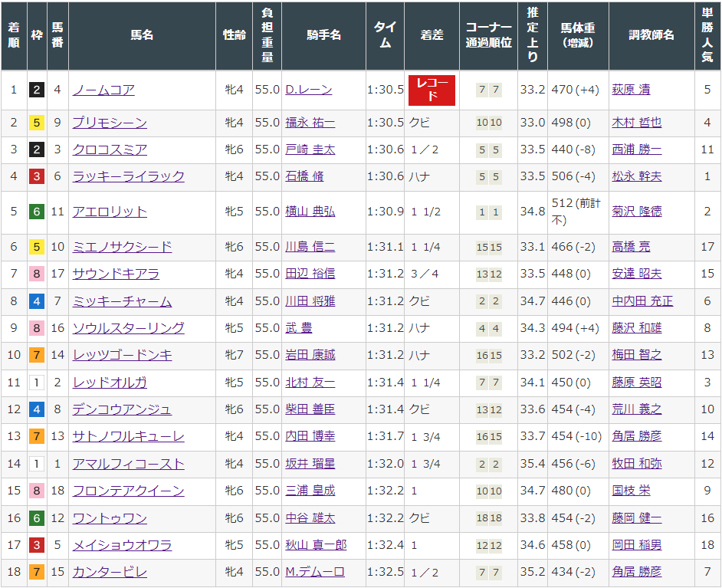Viewport: 722px width, 588px height.
Task: Click the 馬名 column header
Action: click(142, 35)
